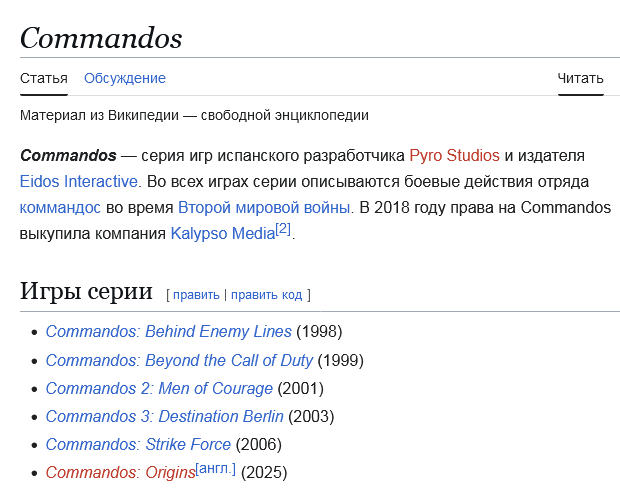This screenshot has height=500, width=620.
Task: Switch to the Обсуждение tab
Action: [x=125, y=78]
